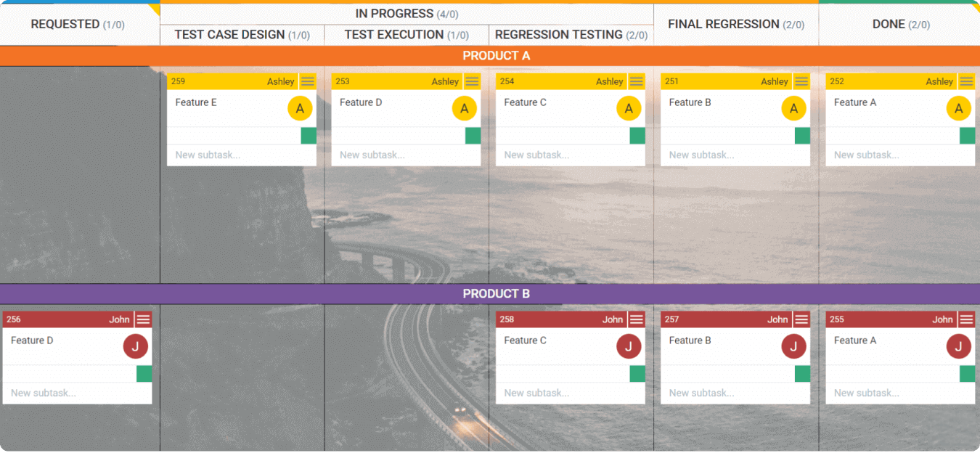The height and width of the screenshot is (453, 980).
Task: Select the FINAL REGRESSION column header
Action: coord(735,24)
